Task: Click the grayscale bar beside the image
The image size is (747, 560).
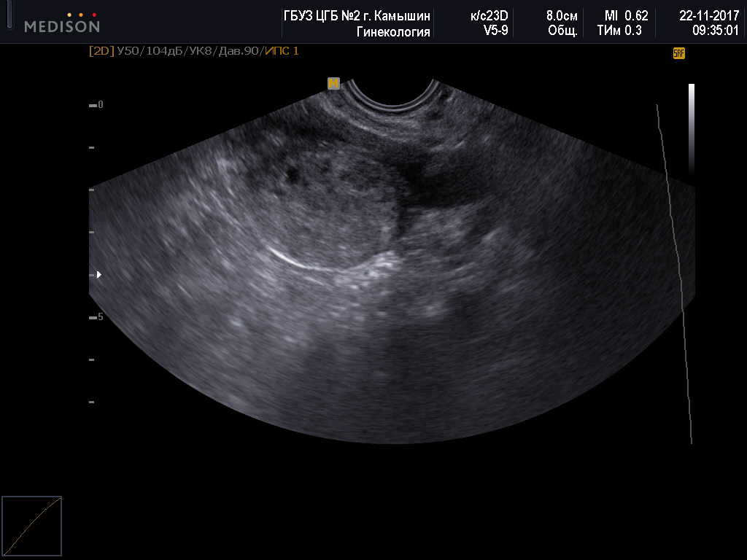Action: click(692, 130)
